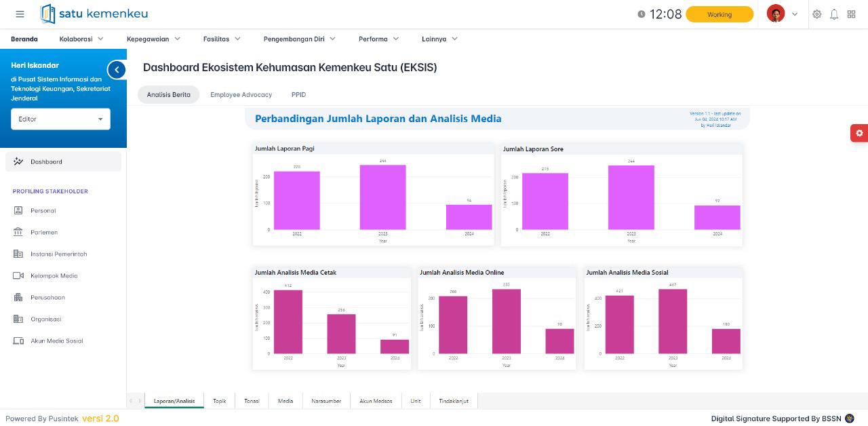This screenshot has height=426, width=868.
Task: Click the red floating settings button
Action: pos(859,133)
